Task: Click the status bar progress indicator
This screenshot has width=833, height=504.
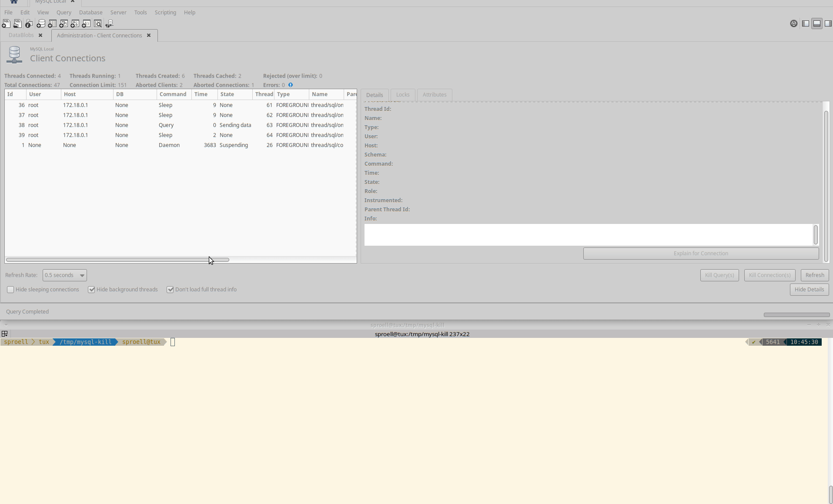Action: (797, 314)
